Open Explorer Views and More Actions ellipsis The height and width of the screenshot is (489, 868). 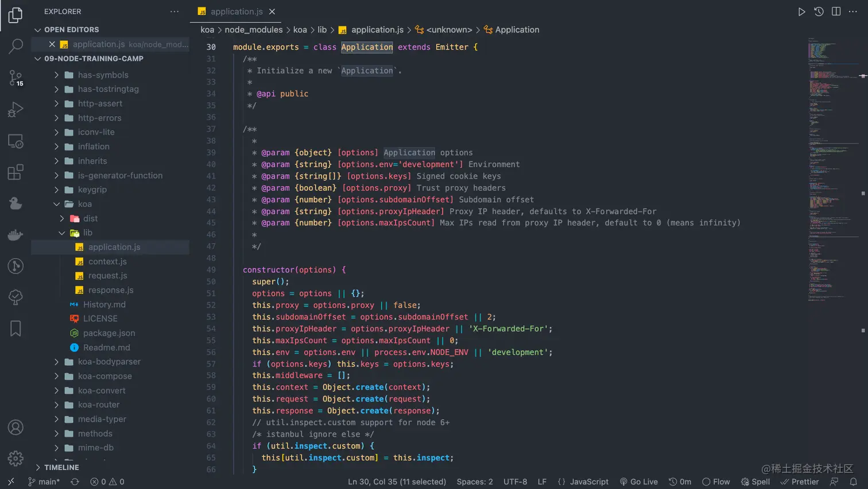tap(175, 11)
